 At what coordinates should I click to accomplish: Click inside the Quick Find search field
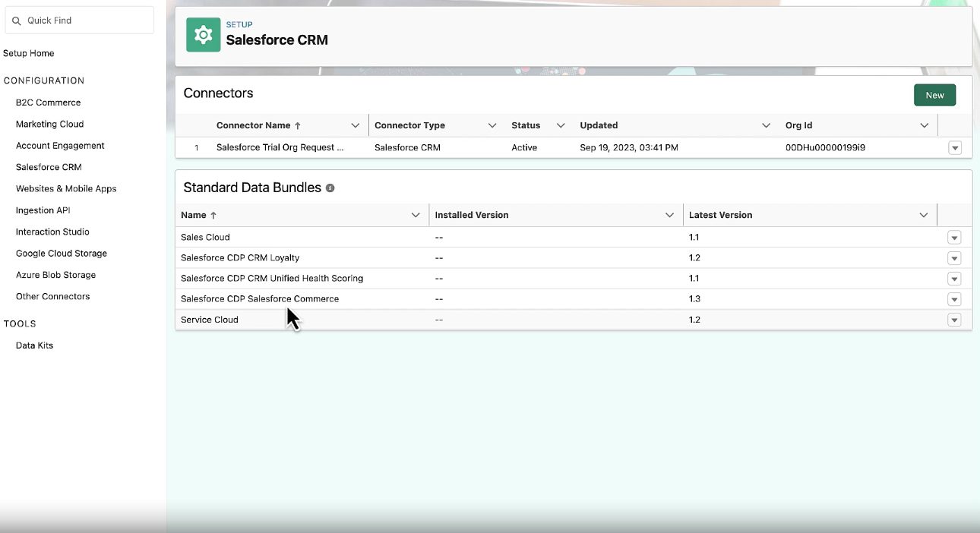pyautogui.click(x=80, y=20)
